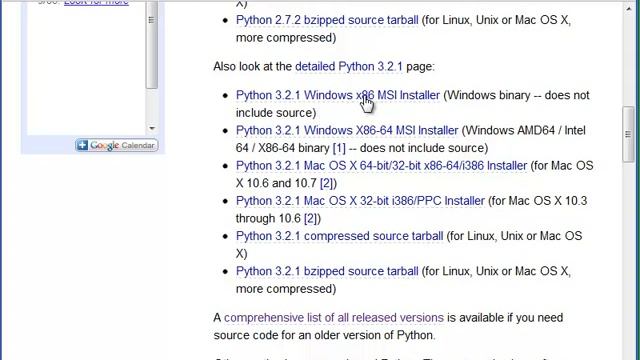Click the text 'Also look at the'
Image resolution: width=640 pixels, height=360 pixels.
tap(252, 67)
